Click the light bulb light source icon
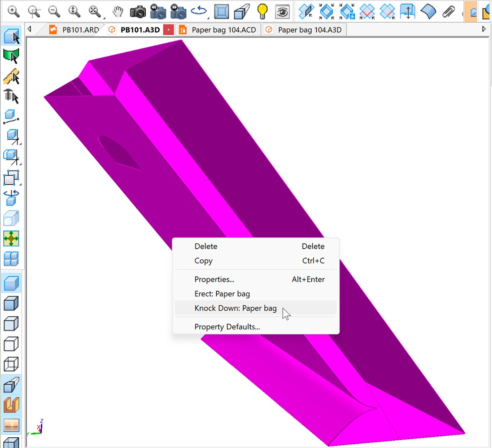Viewport: 492px width, 448px height. point(262,11)
